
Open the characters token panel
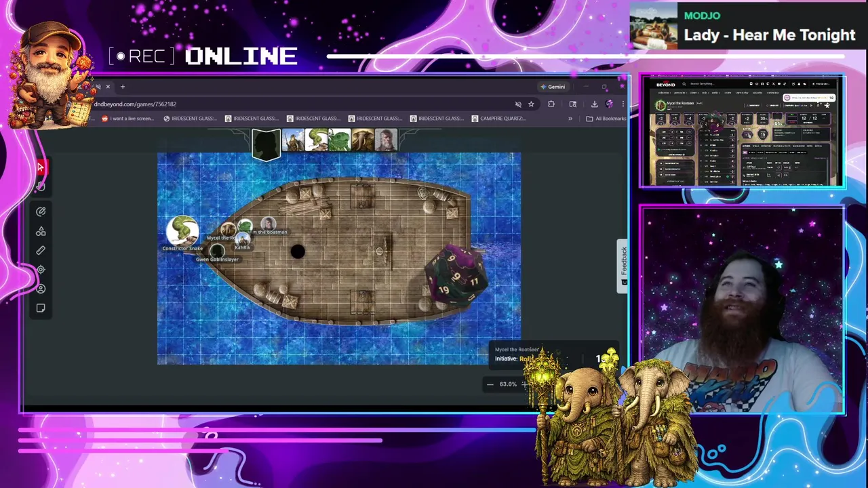(41, 289)
